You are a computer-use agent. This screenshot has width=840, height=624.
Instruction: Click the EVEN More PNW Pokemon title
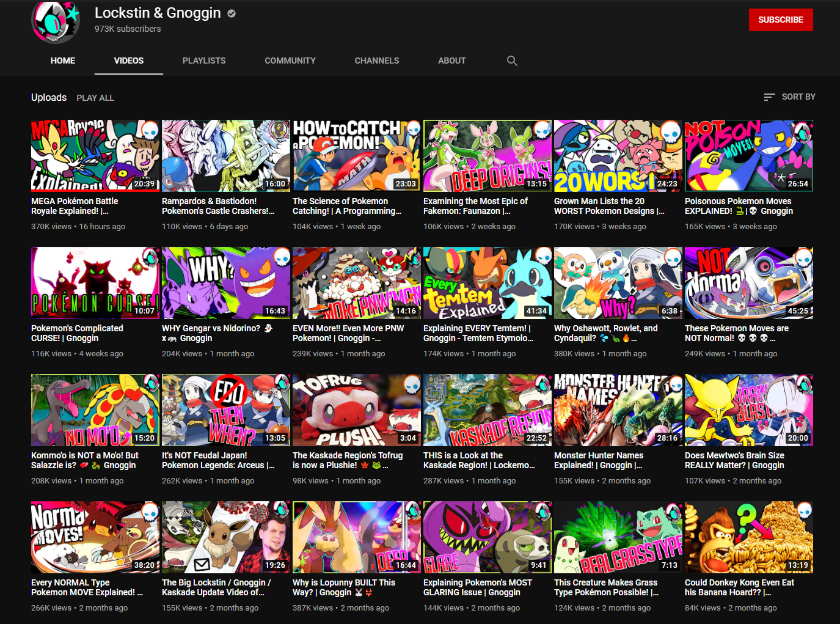pyautogui.click(x=348, y=333)
